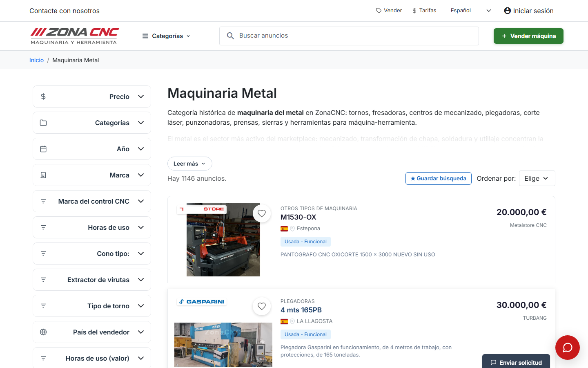
Task: Click Guardar búsqueda button
Action: pos(439,178)
